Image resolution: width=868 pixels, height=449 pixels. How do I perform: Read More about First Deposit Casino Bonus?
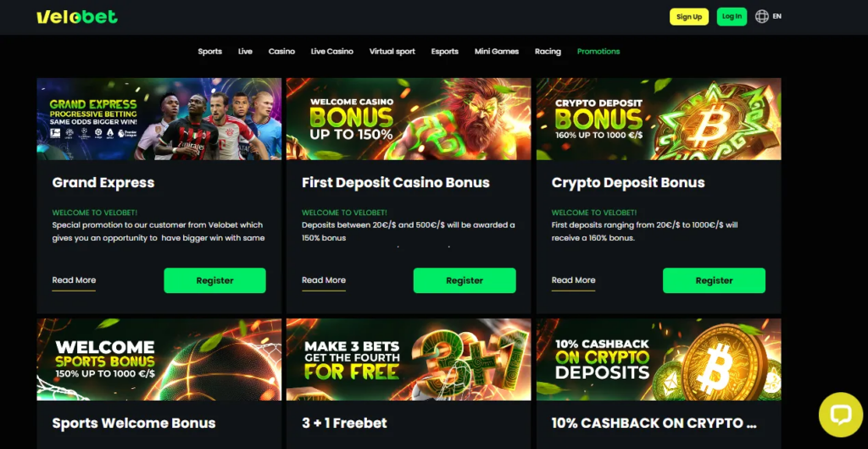323,280
